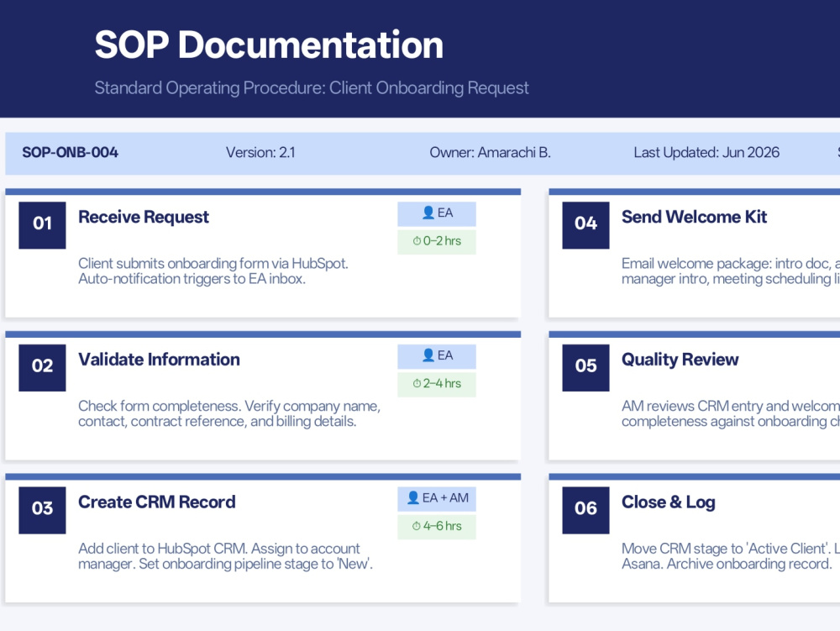Viewport: 840px width, 631px height.
Task: Click text 'Client submits onboarding form via HubSpot.'
Action: click(x=213, y=264)
